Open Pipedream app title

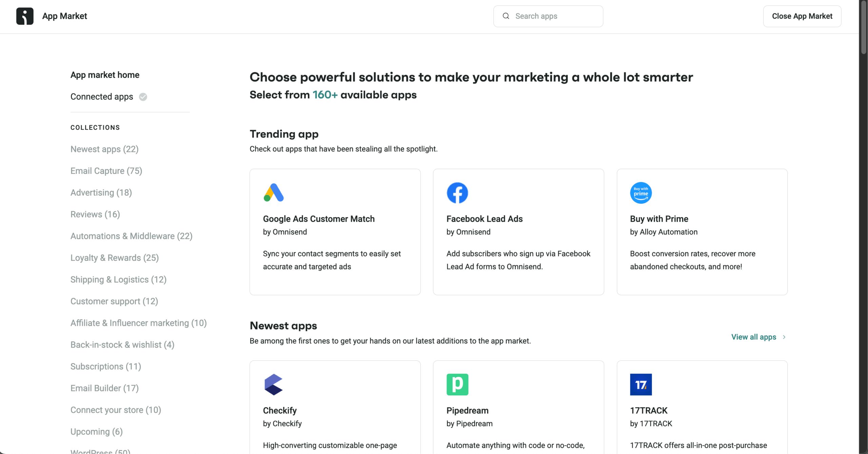(468, 411)
